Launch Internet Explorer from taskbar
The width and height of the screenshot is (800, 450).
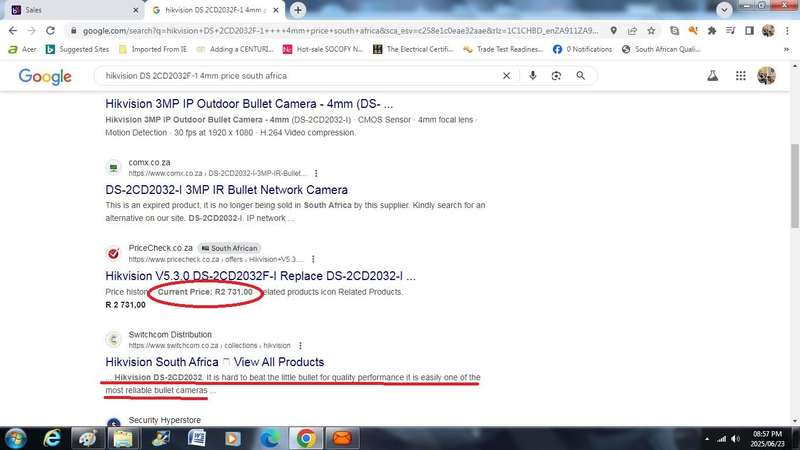[52, 438]
